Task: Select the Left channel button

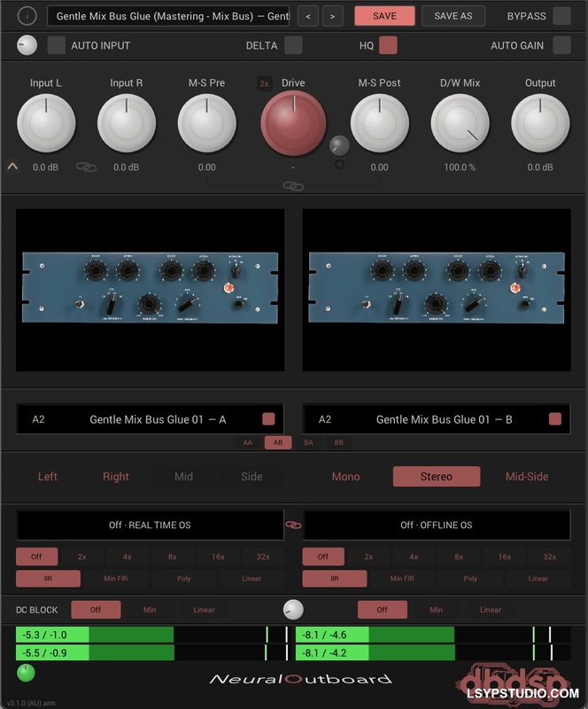Action: [48, 477]
